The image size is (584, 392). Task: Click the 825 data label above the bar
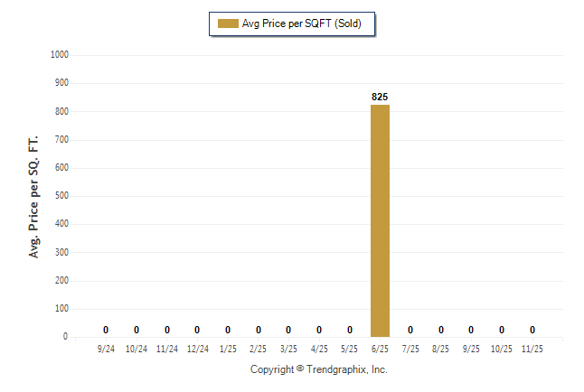click(x=380, y=97)
